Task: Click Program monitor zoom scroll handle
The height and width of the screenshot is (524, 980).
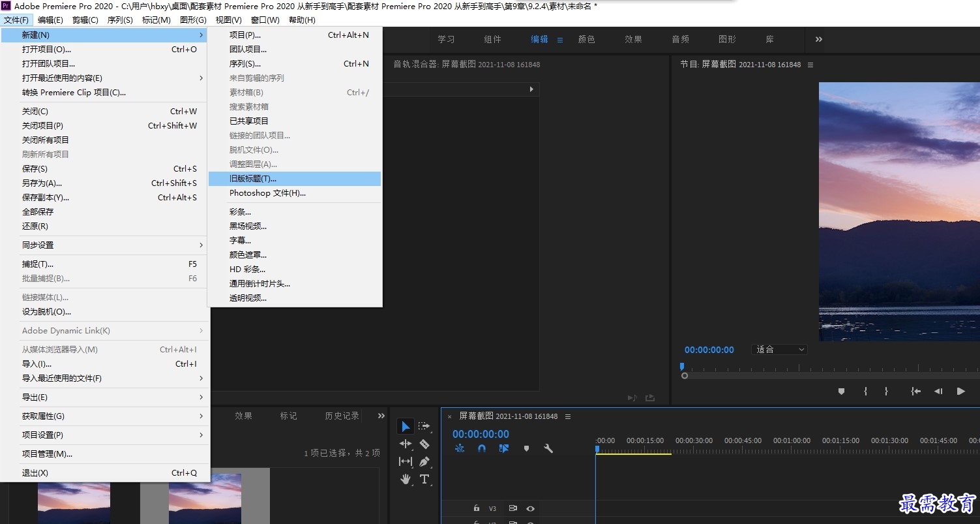Action: point(685,376)
